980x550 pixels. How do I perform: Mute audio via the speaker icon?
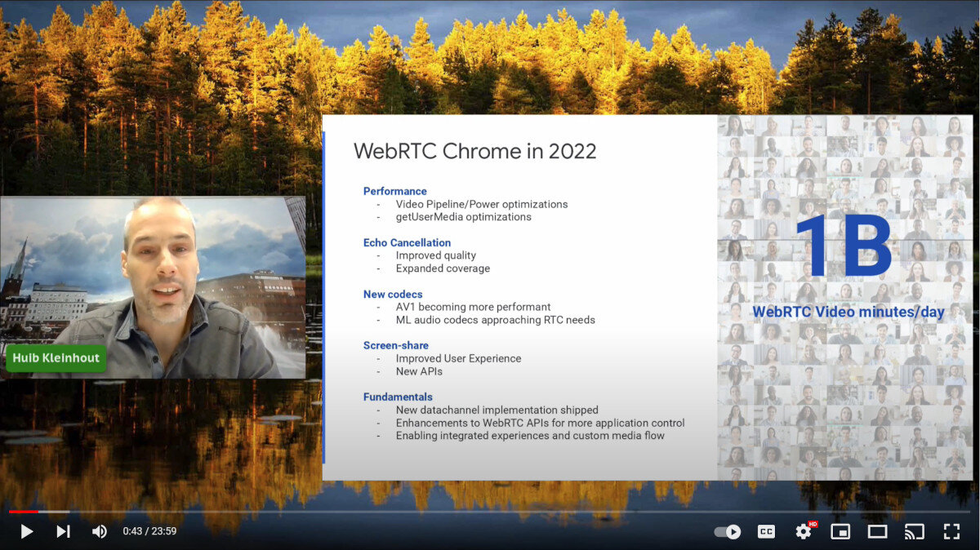(x=99, y=531)
